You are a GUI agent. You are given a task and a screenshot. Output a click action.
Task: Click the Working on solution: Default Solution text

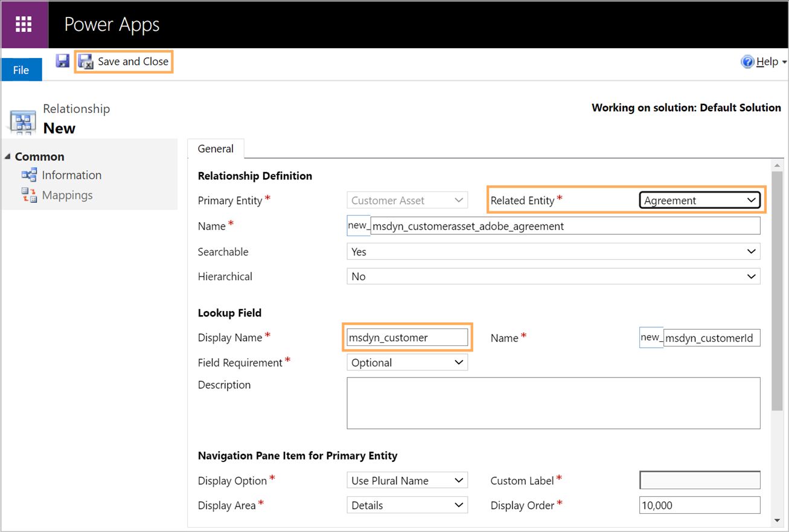pyautogui.click(x=686, y=107)
